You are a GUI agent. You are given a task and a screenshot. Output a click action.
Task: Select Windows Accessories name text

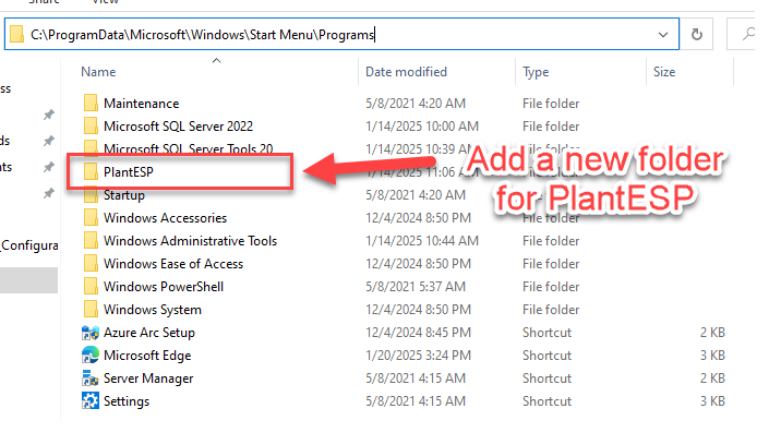click(165, 218)
